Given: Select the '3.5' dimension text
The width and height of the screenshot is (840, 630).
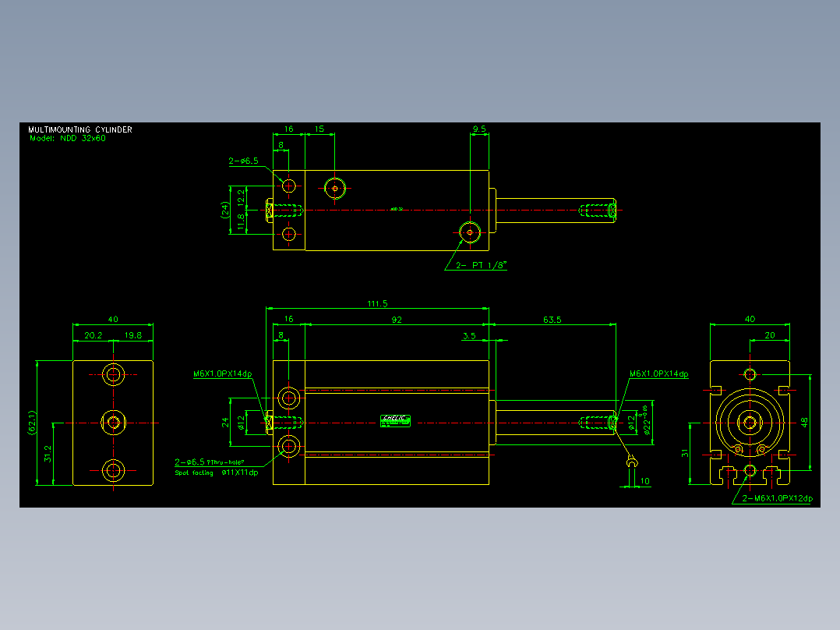Looking at the screenshot, I should tap(469, 335).
